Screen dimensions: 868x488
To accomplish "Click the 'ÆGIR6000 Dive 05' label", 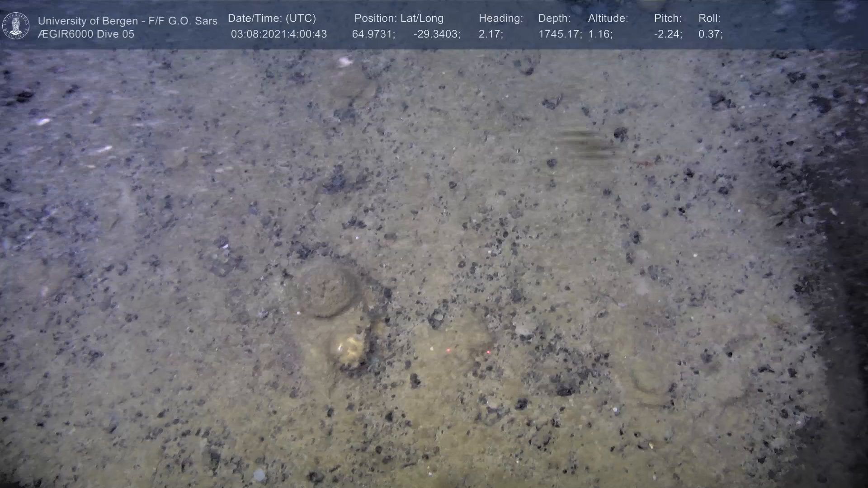I will click(86, 34).
